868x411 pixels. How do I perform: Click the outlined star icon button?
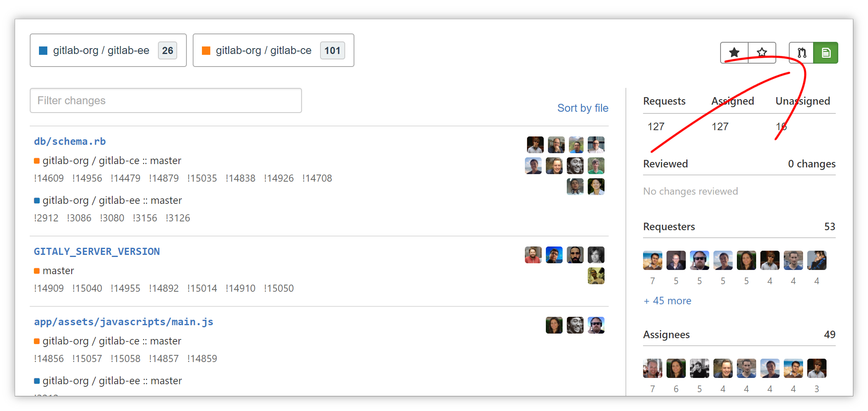tap(762, 53)
